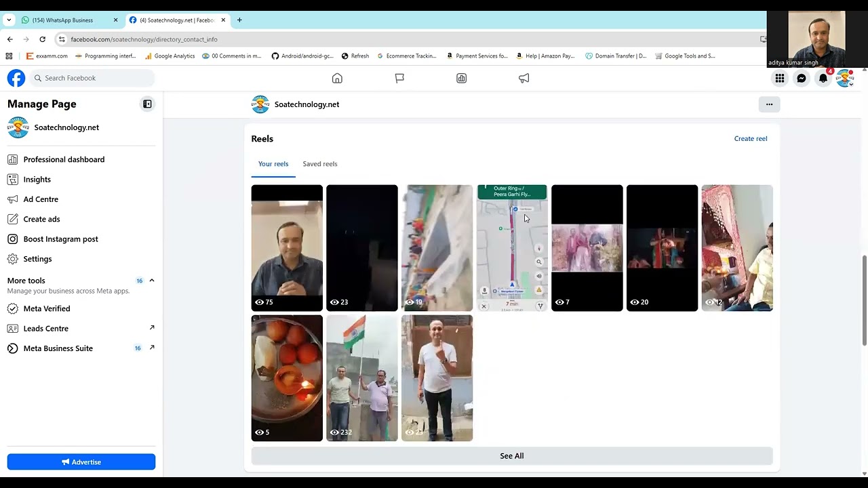Open the Ecommerce Trackin... bookmark
This screenshot has height=488, width=868.
407,56
